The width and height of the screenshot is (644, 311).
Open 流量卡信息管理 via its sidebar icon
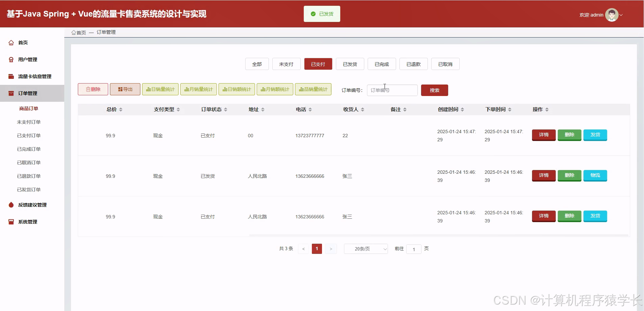[10, 76]
